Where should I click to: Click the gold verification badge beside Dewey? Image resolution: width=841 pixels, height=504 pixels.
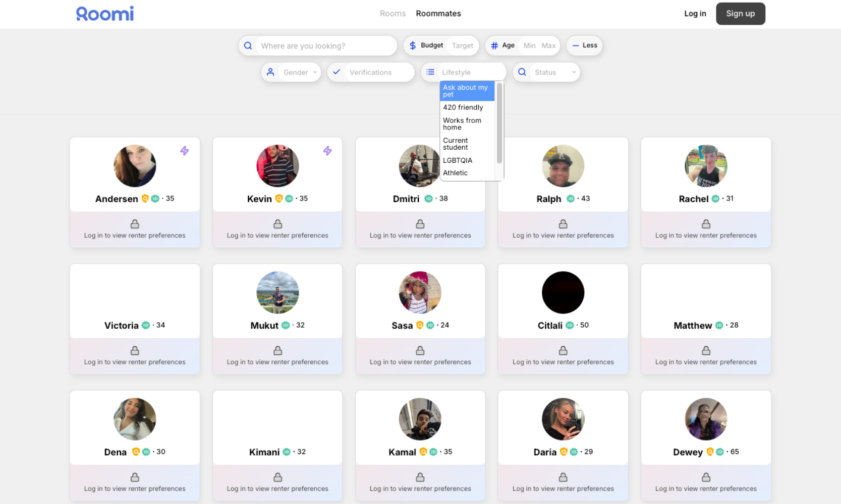[x=710, y=452]
